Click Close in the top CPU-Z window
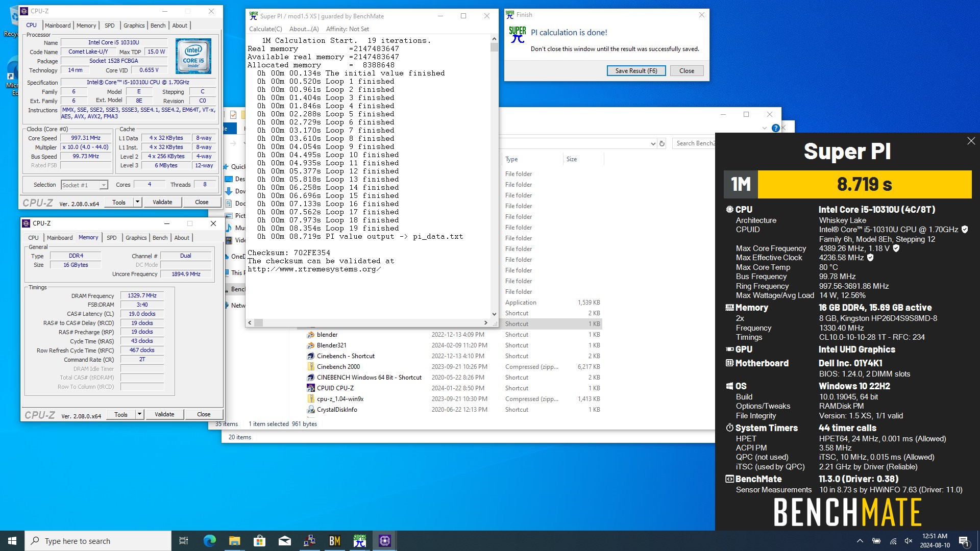Viewport: 980px width, 551px height. pyautogui.click(x=202, y=202)
